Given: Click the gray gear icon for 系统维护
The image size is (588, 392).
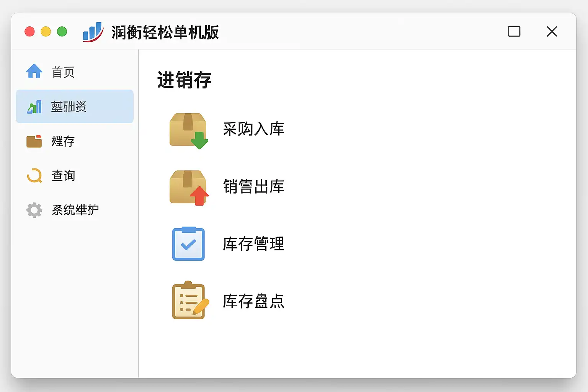Looking at the screenshot, I should pyautogui.click(x=34, y=210).
